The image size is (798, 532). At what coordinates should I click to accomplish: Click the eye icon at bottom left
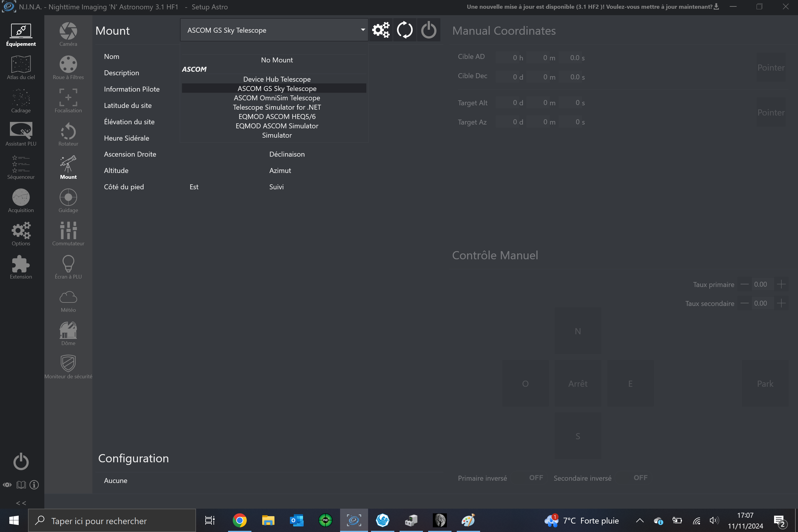tap(8, 485)
